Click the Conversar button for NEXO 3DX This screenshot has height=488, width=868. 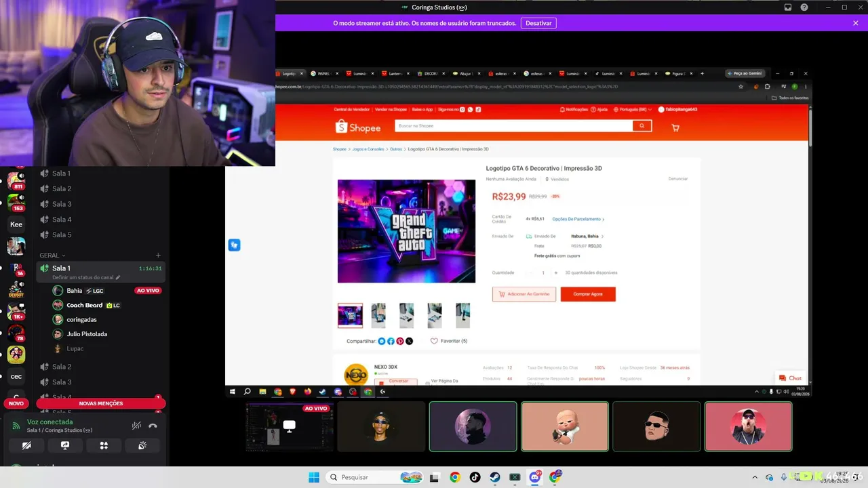click(396, 382)
